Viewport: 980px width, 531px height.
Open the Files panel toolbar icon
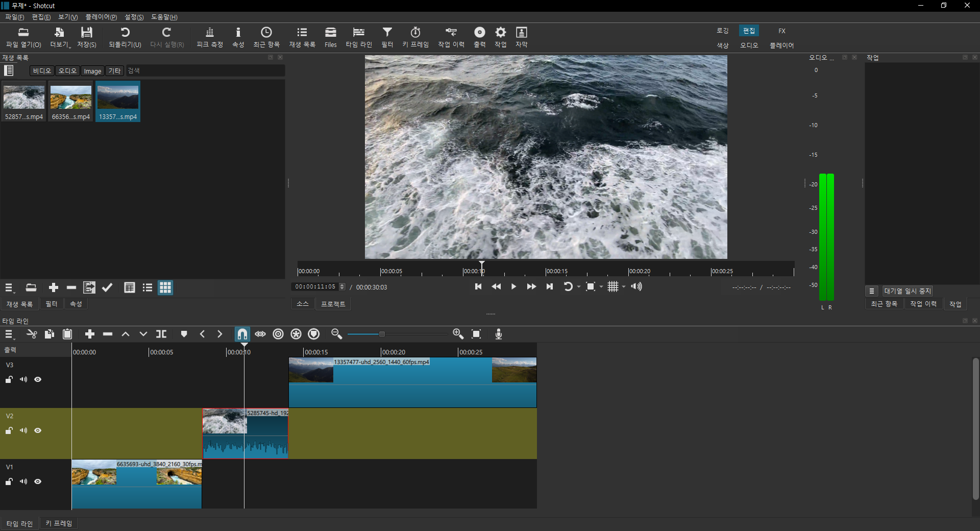pyautogui.click(x=331, y=37)
